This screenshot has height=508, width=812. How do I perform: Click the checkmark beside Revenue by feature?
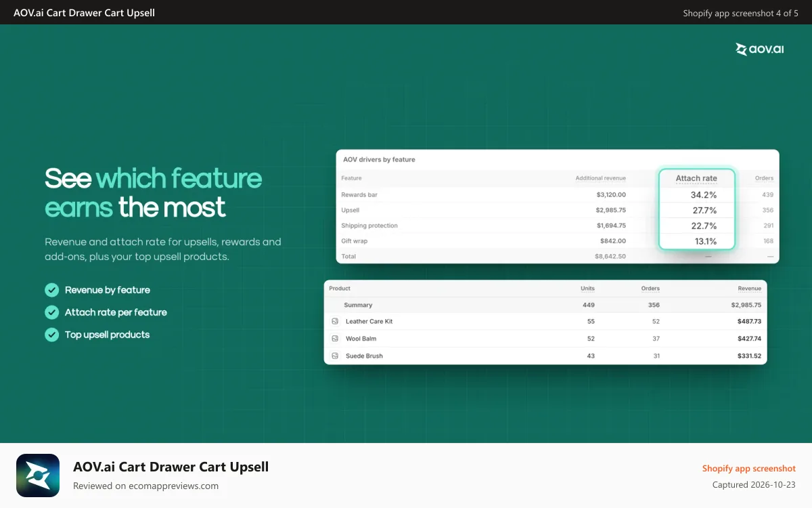(x=52, y=290)
